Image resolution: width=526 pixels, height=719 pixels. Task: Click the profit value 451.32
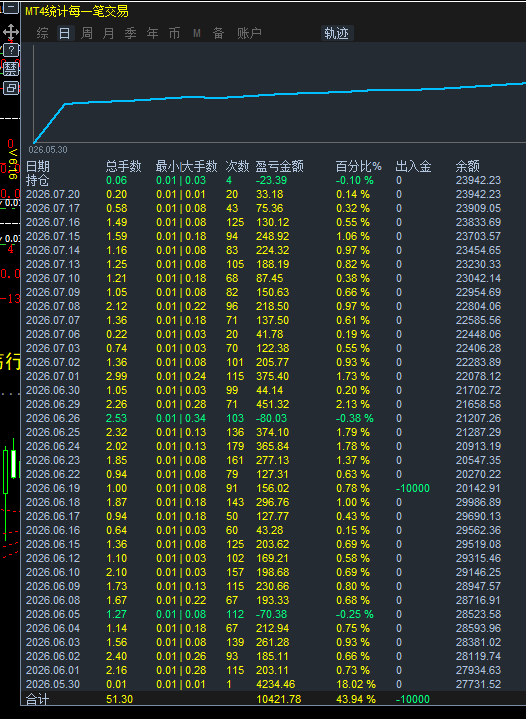[273, 404]
